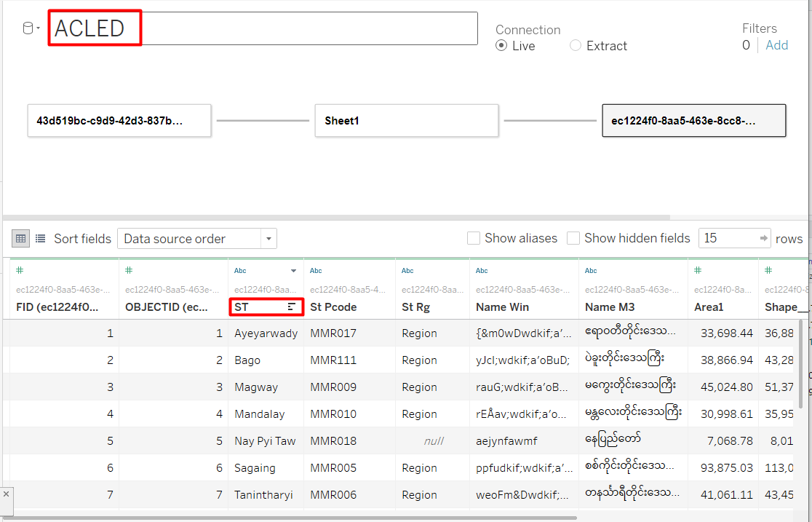Select the Extract connection option

576,46
